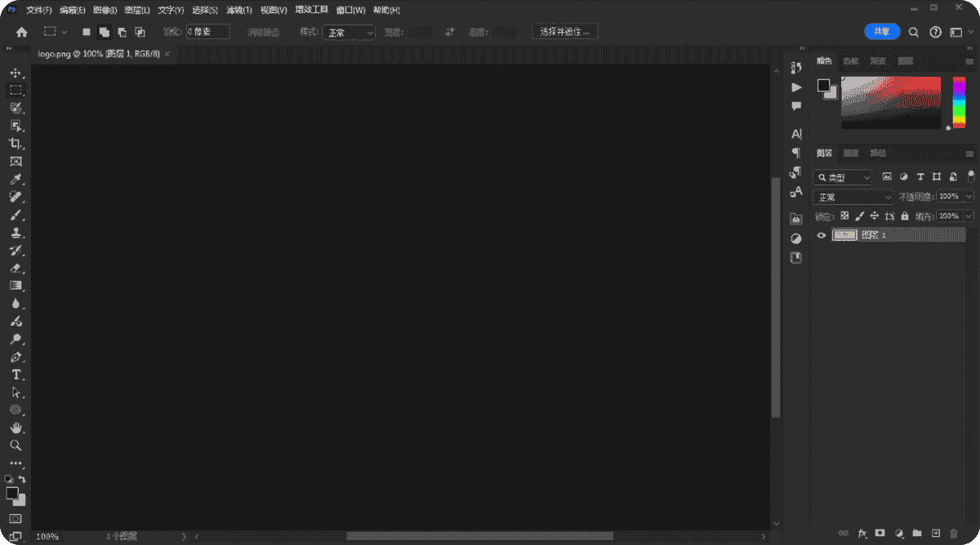Select the Move tool

point(16,73)
